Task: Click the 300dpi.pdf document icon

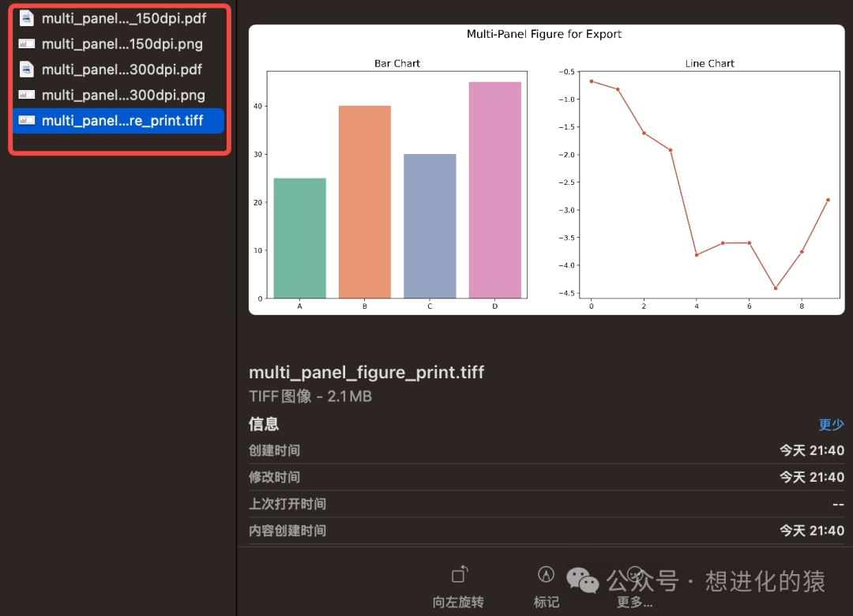Action: point(27,69)
